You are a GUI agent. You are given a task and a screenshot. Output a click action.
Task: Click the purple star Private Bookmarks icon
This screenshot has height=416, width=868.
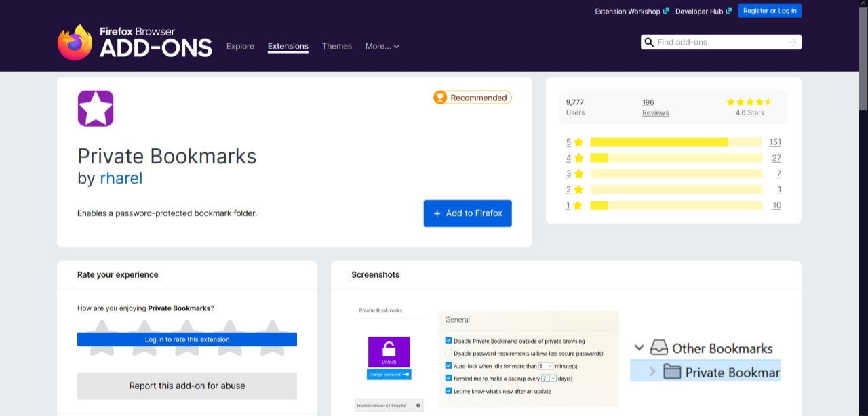pos(96,108)
